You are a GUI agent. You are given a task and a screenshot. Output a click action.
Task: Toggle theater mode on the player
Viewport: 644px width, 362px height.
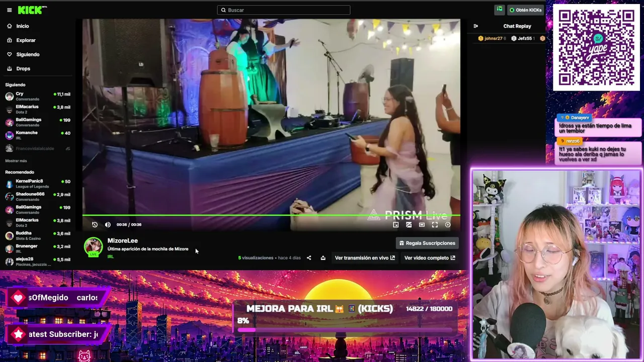422,225
